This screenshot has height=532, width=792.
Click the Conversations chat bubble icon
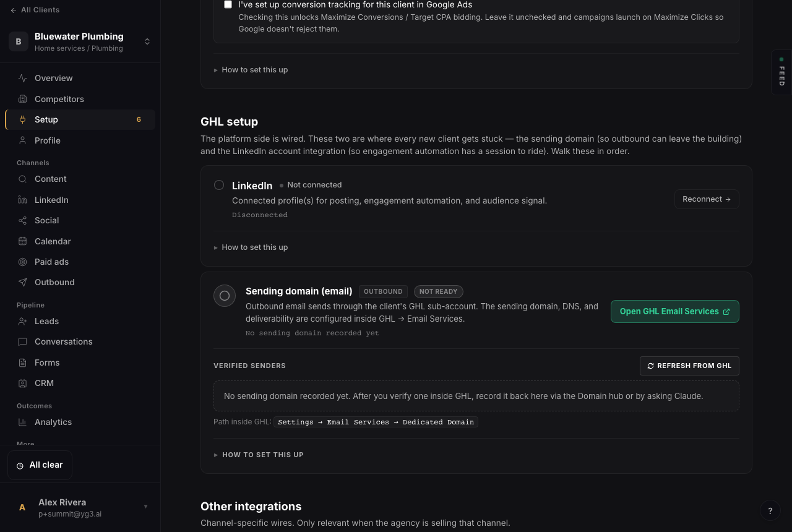[x=22, y=341]
